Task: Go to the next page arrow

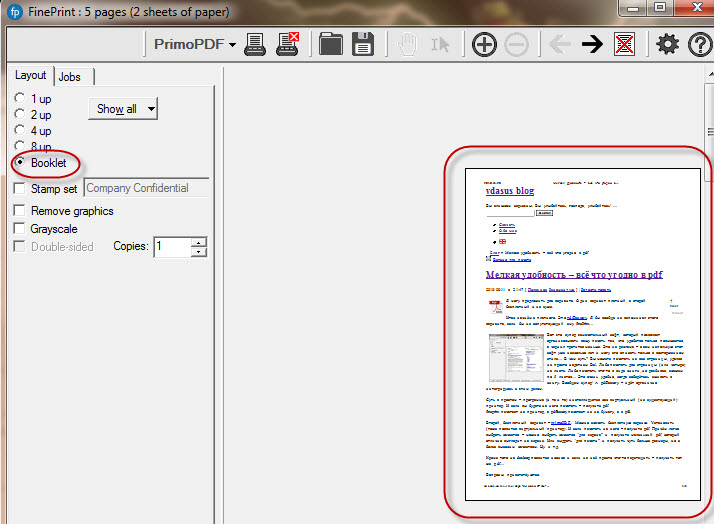Action: coord(591,44)
